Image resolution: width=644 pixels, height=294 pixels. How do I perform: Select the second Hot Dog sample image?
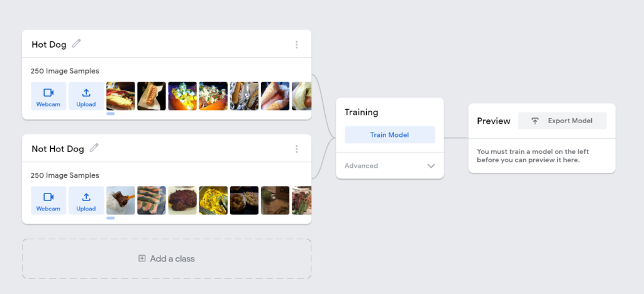coord(152,96)
